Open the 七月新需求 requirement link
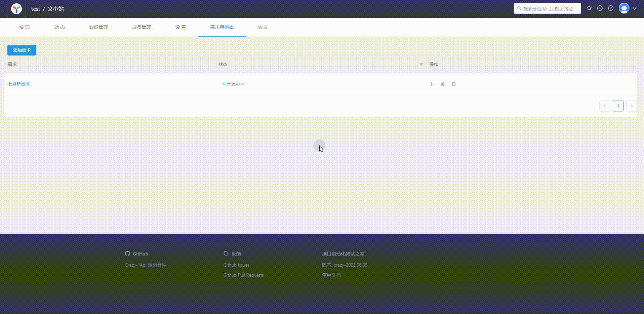The width and height of the screenshot is (644, 314). (18, 84)
